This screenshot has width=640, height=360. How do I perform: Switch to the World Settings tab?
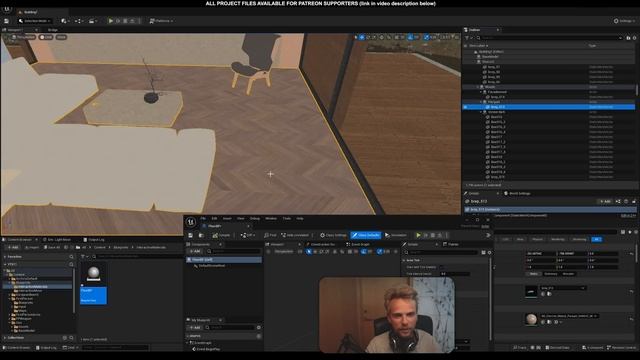click(517, 193)
